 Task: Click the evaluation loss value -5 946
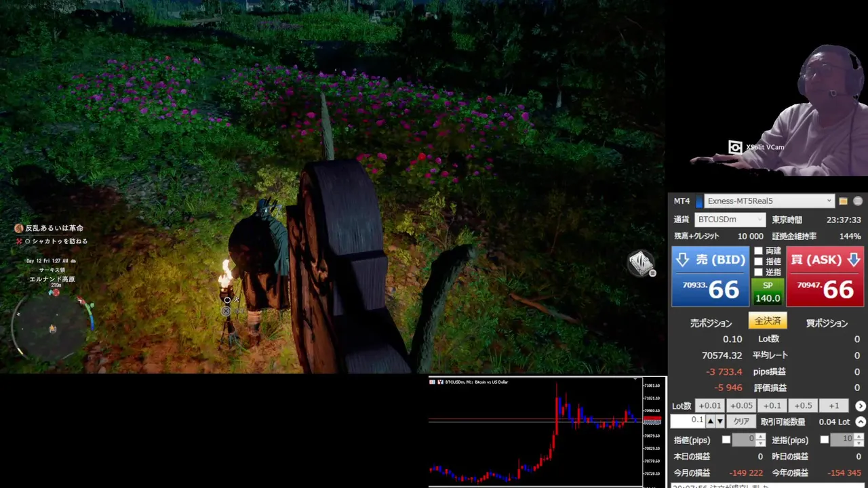pos(728,388)
